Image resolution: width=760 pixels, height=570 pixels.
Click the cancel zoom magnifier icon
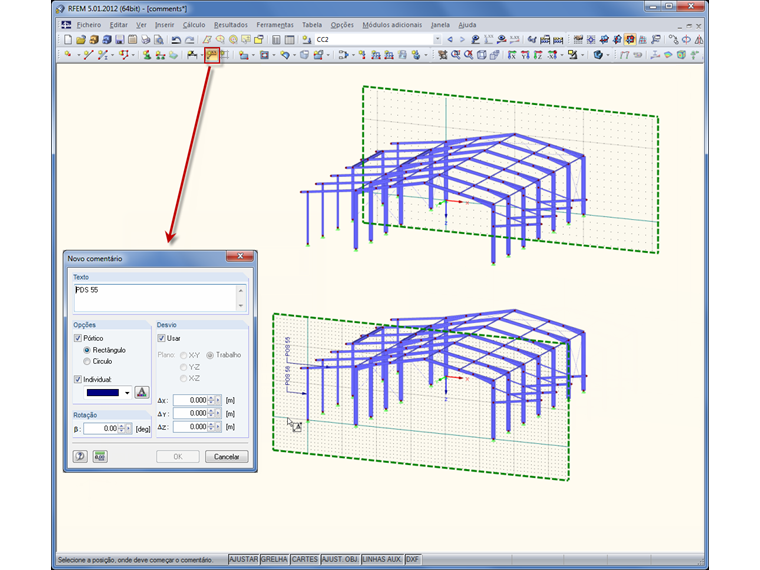click(x=469, y=55)
